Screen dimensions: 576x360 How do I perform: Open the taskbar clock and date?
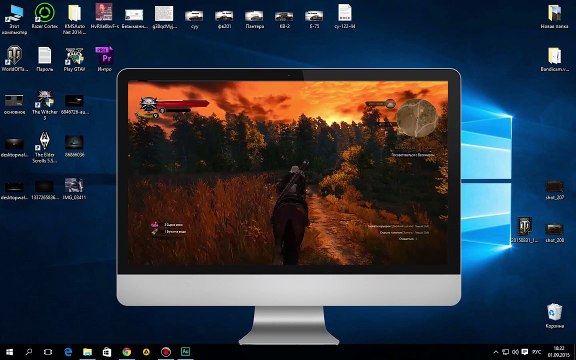click(x=559, y=352)
